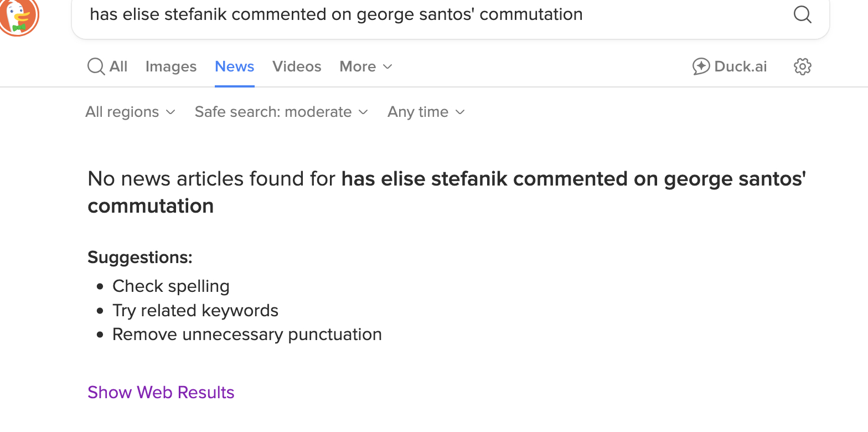The width and height of the screenshot is (868, 432).
Task: Select the News tab
Action: 235,67
